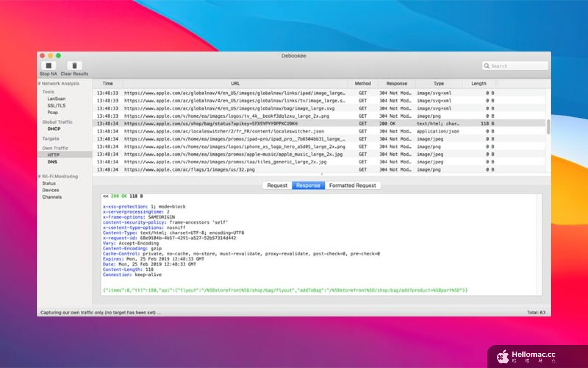The height and width of the screenshot is (368, 588).
Task: Select the tiles_generic_large_2x.jpg row
Action: click(x=319, y=162)
